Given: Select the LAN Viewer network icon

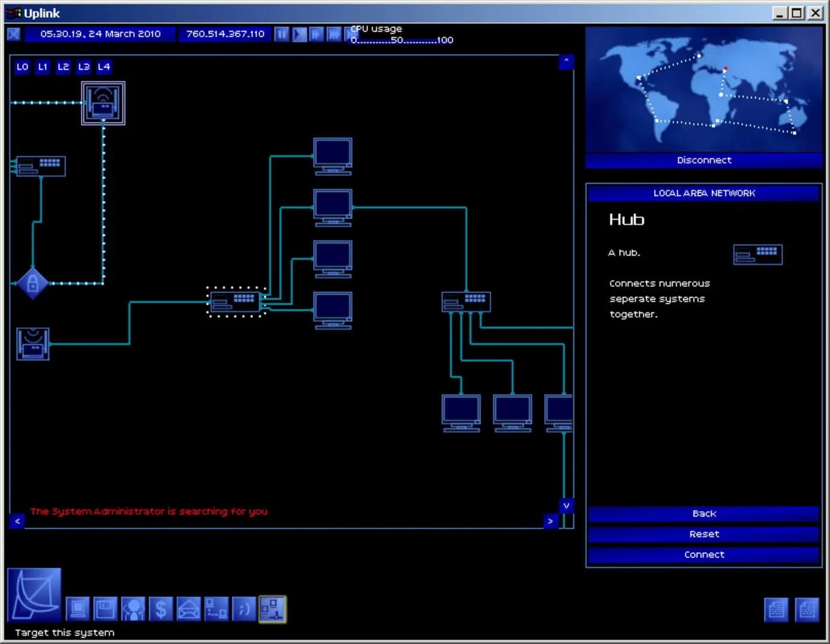Looking at the screenshot, I should click(272, 608).
